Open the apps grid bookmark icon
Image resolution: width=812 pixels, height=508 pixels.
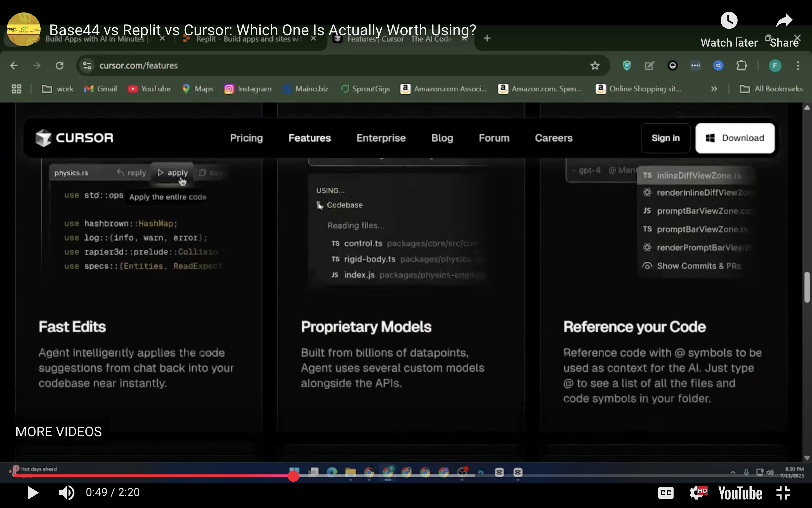click(16, 89)
